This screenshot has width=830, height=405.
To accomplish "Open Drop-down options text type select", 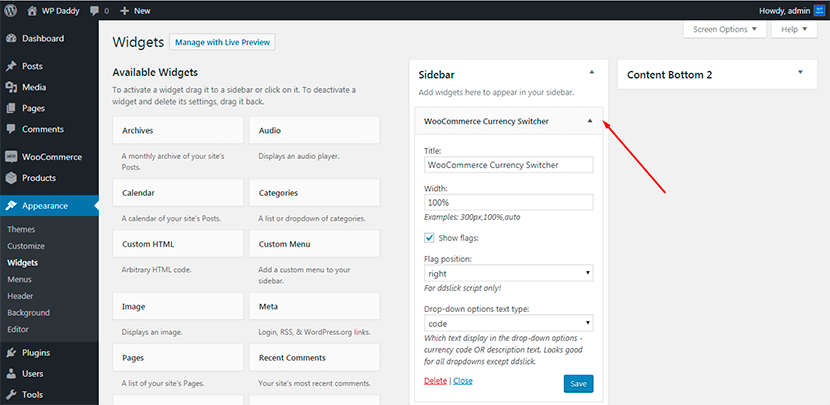I will (x=509, y=323).
